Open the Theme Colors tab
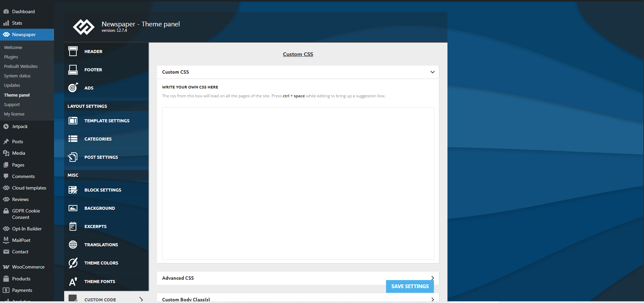Screen dimensions: 644x303 [x=106, y=263]
